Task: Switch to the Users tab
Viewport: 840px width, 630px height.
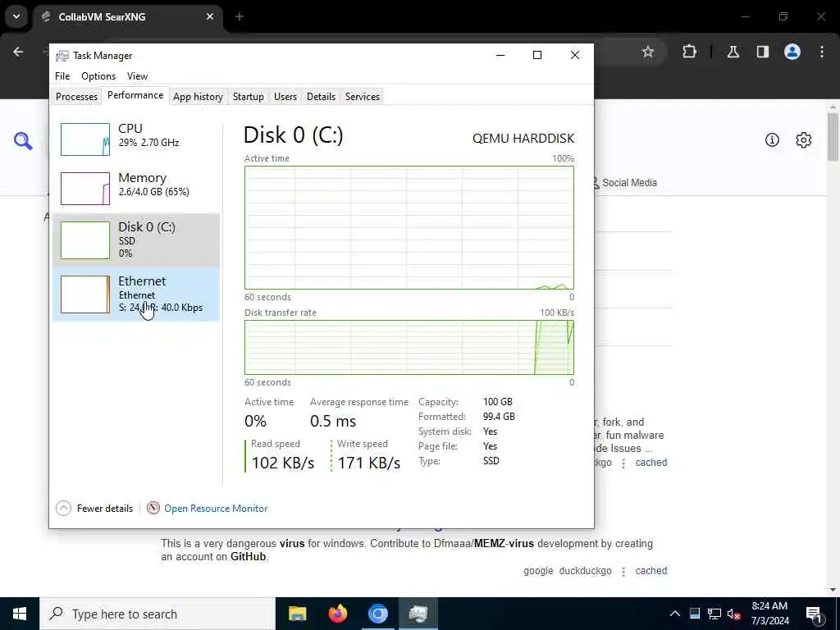Action: pyautogui.click(x=285, y=97)
